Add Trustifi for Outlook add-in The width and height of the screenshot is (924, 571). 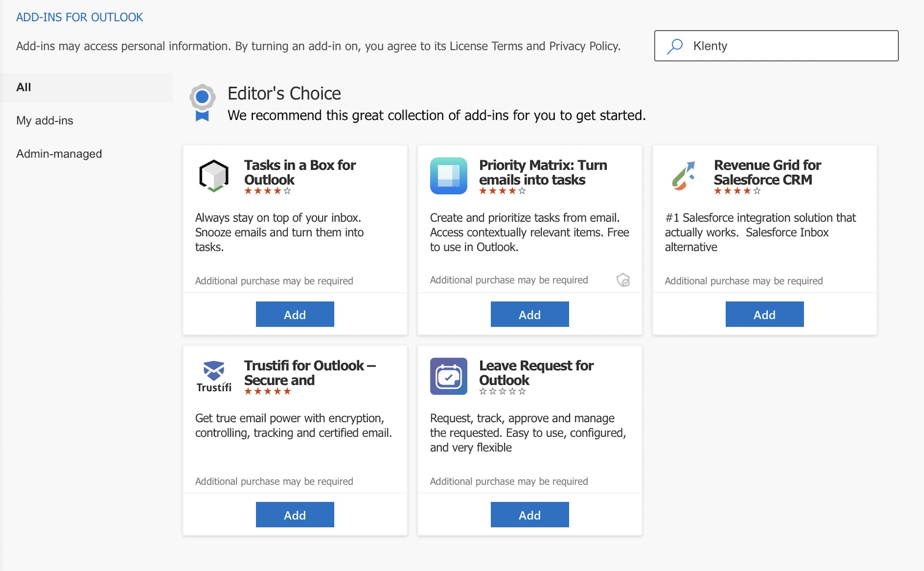pyautogui.click(x=295, y=515)
